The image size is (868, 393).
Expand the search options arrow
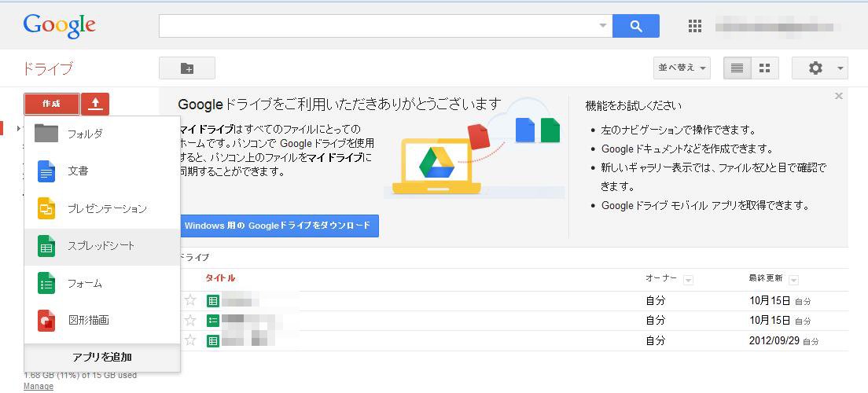pyautogui.click(x=603, y=26)
